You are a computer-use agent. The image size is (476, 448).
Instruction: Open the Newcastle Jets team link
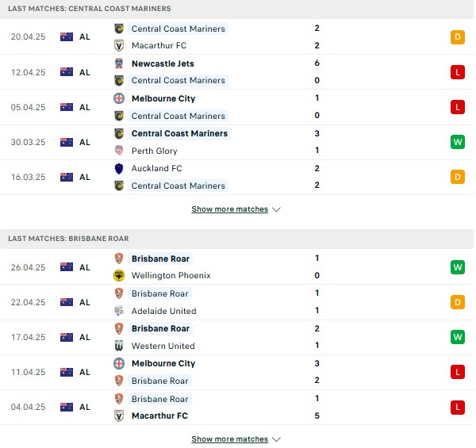(x=163, y=63)
